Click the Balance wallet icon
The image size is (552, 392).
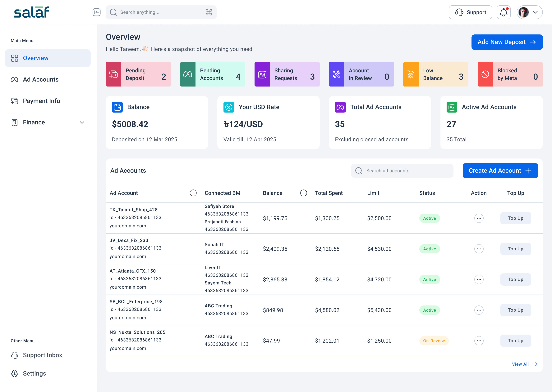click(117, 107)
